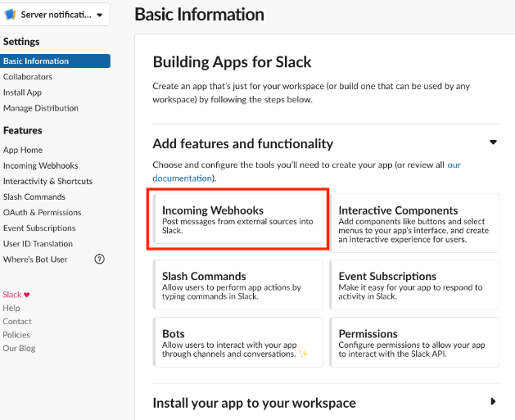Expand Install your app to your workspace
The image size is (515, 420).
pyautogui.click(x=493, y=401)
